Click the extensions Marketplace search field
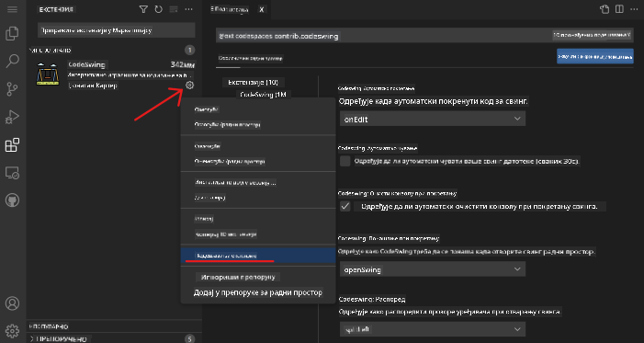The width and height of the screenshot is (644, 343). (x=117, y=30)
